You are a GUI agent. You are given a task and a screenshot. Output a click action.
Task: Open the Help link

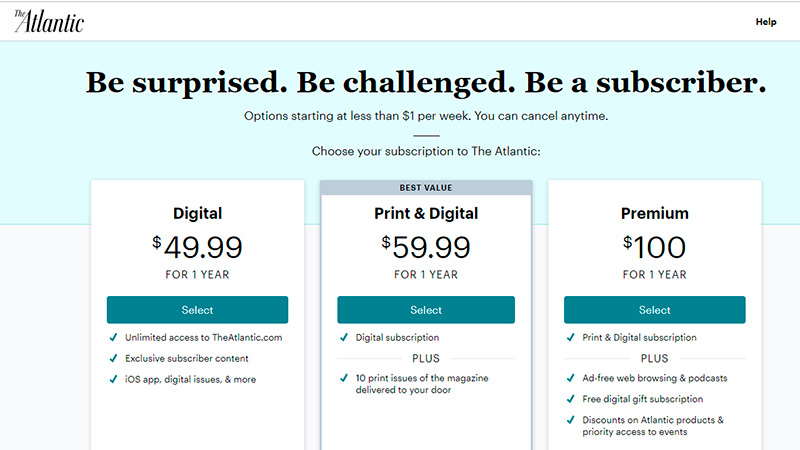[x=765, y=21]
